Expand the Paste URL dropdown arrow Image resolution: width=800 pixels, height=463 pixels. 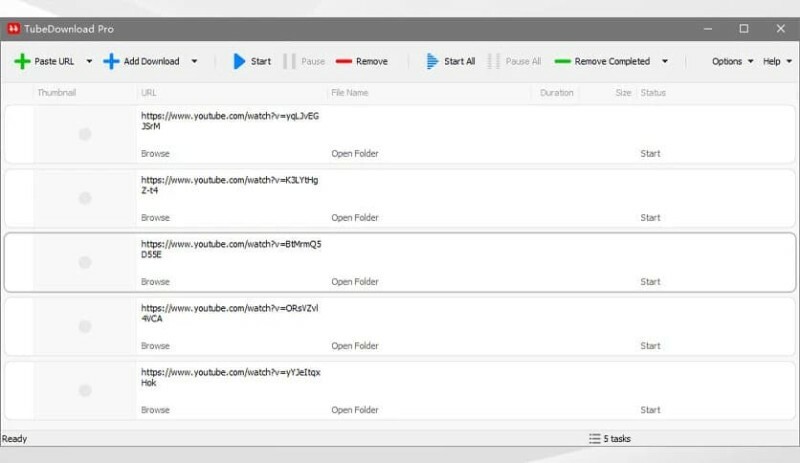89,61
